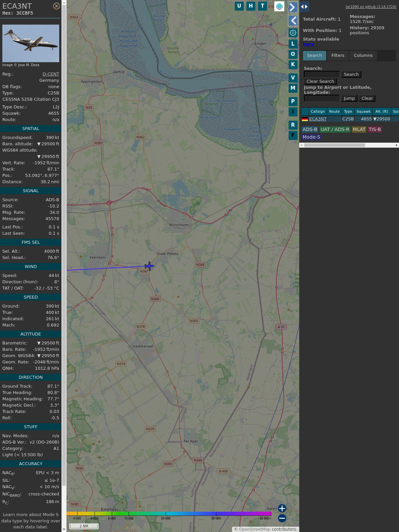399x532 pixels.
Task: Click the 2 NM scale bar
Action: pyautogui.click(x=84, y=526)
